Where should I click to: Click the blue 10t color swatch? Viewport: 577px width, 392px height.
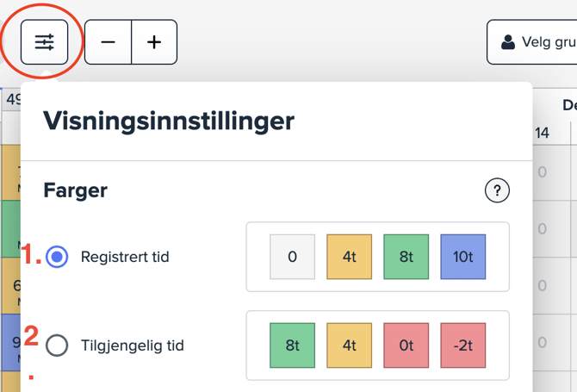click(462, 257)
